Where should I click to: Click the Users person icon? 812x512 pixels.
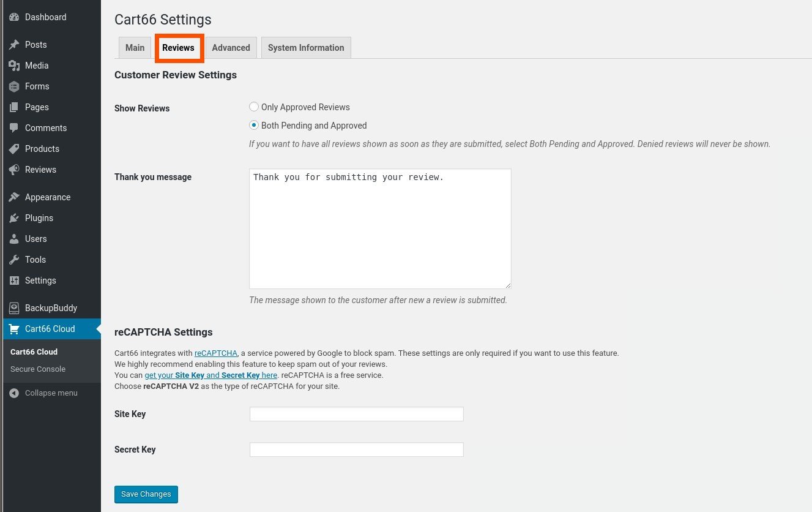pos(14,239)
